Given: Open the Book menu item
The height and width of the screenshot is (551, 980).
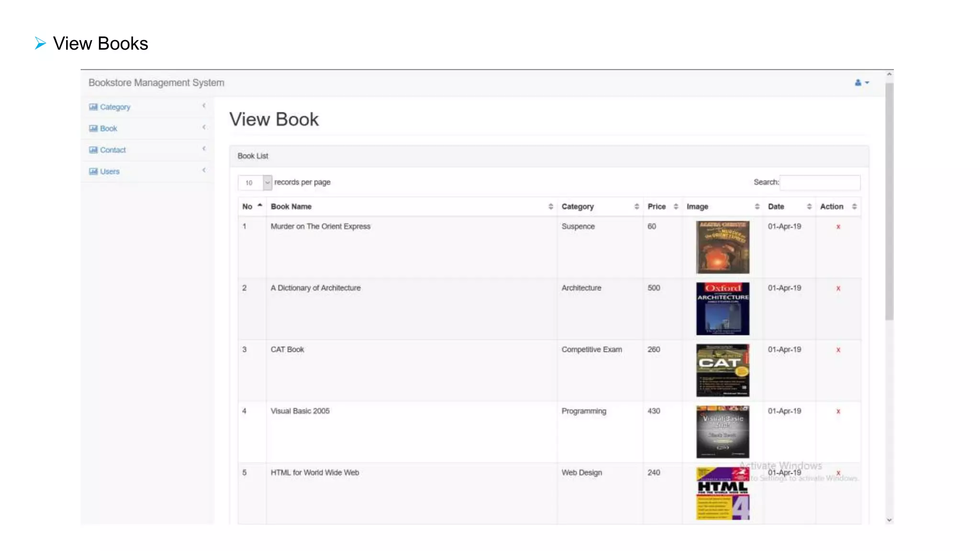Looking at the screenshot, I should tap(109, 129).
